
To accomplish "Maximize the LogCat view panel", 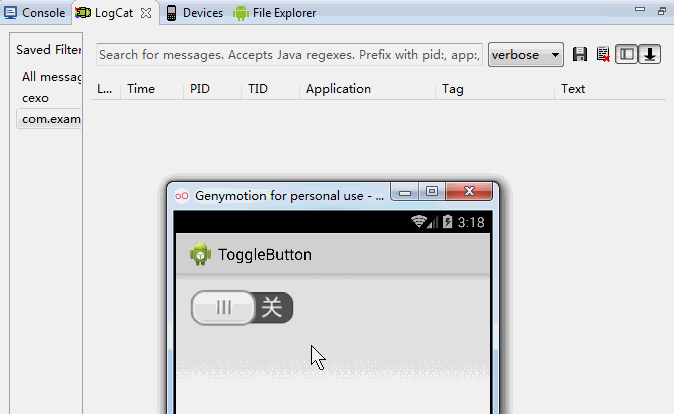I will pyautogui.click(x=662, y=11).
